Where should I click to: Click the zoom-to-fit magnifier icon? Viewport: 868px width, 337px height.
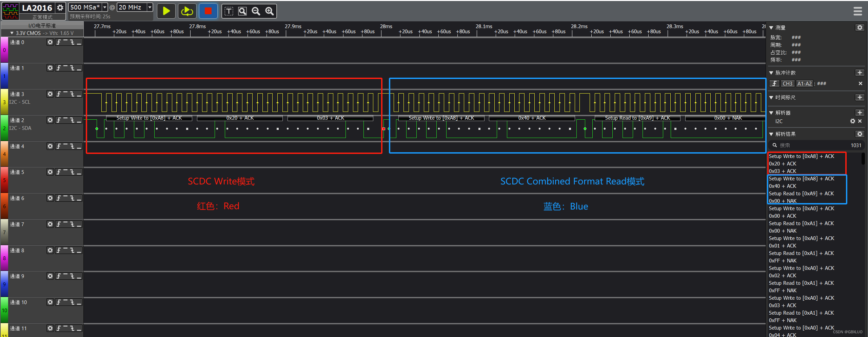point(242,11)
